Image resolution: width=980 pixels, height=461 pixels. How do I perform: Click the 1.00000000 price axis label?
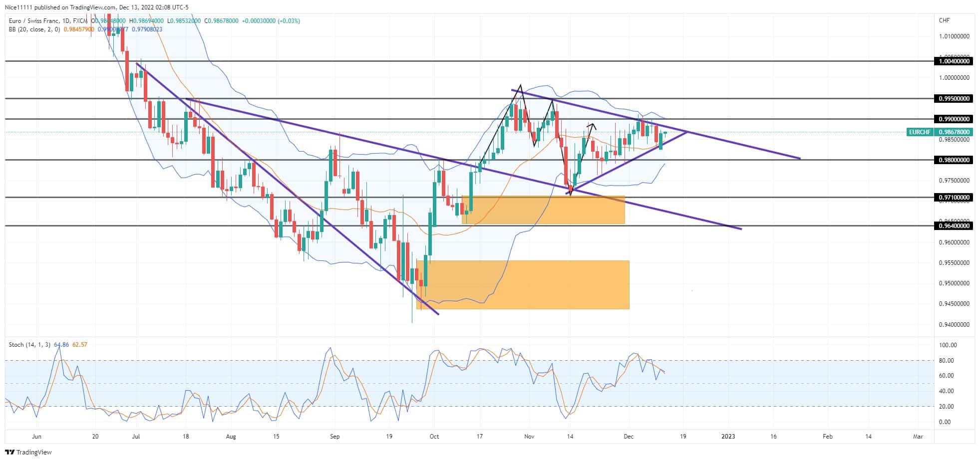[x=954, y=78]
